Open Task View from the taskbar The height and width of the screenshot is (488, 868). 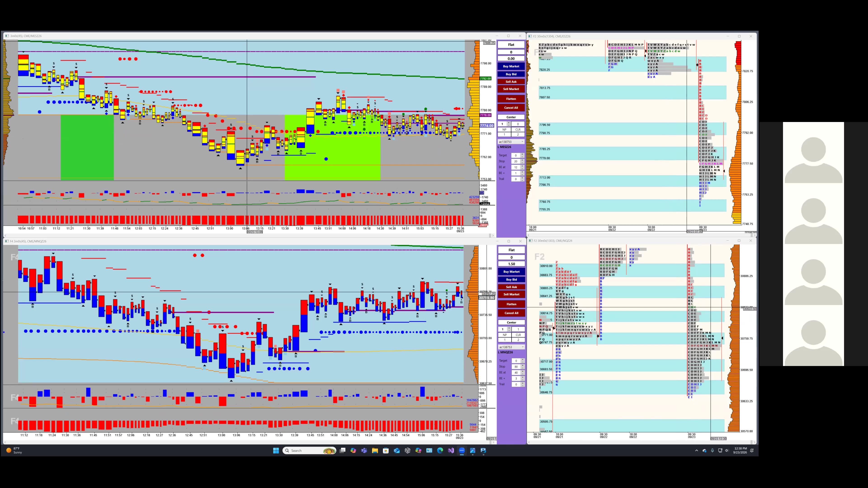(343, 451)
